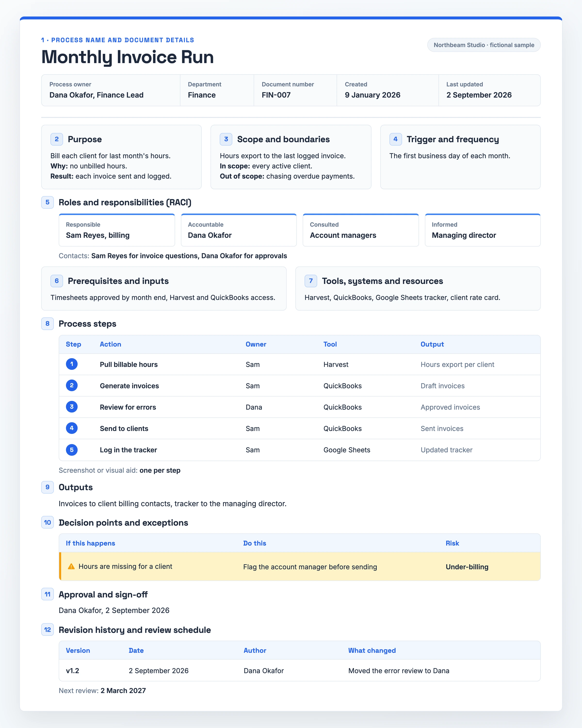This screenshot has width=582, height=728.
Task: Click the Action column header in Process steps
Action: tap(110, 344)
